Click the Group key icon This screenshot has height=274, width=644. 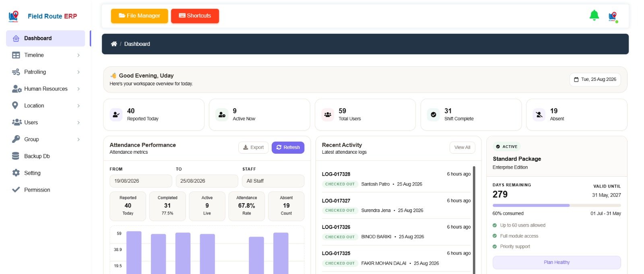pos(16,139)
